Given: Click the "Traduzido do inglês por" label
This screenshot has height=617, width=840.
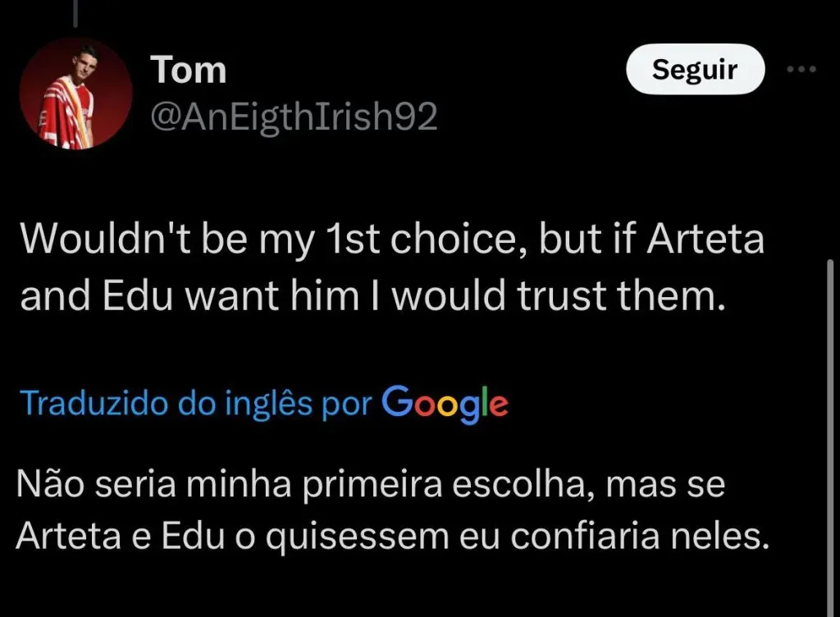Looking at the screenshot, I should point(196,404).
